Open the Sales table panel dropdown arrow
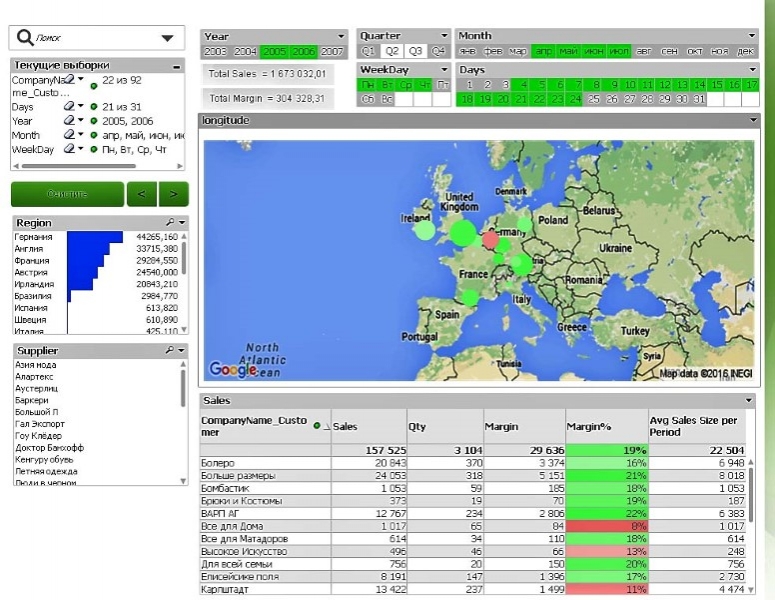The height and width of the screenshot is (600, 775). [x=749, y=400]
